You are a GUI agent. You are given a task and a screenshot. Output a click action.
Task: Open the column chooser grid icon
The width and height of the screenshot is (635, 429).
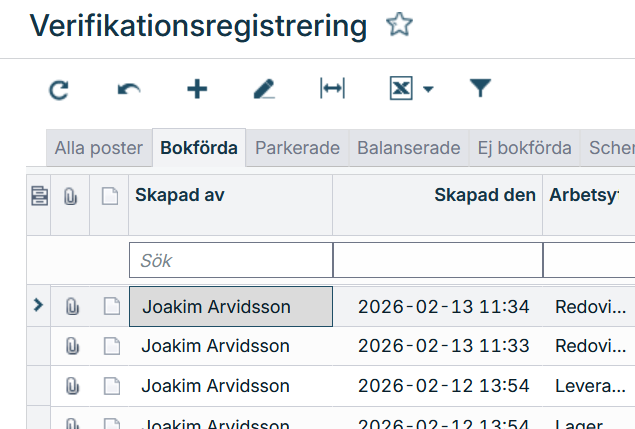[39, 196]
